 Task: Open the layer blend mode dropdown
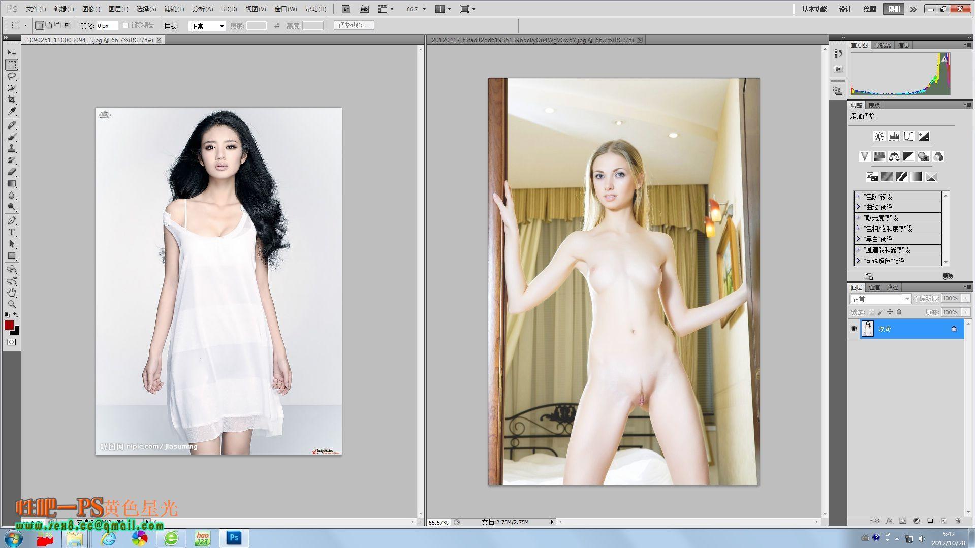click(880, 299)
